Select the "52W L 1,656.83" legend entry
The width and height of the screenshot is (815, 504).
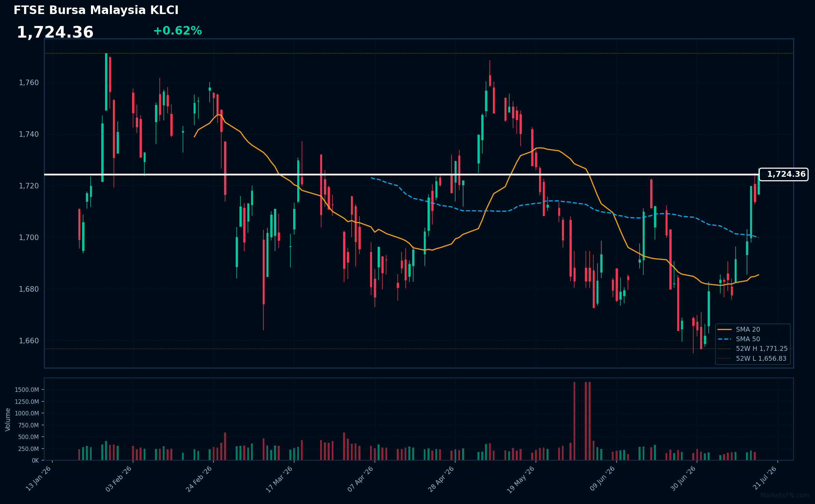752,359
